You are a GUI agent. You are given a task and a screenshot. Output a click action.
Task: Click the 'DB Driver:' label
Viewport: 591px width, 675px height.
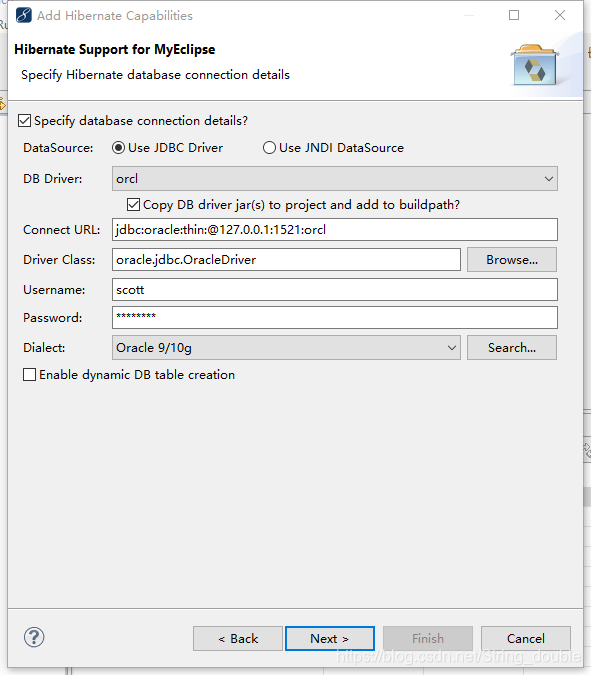[x=53, y=179]
